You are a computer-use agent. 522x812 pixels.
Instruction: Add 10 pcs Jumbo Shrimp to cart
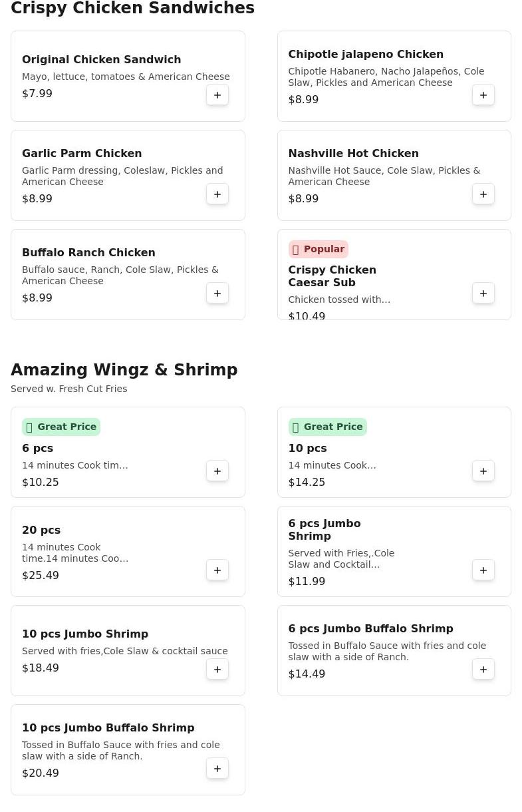[217, 670]
